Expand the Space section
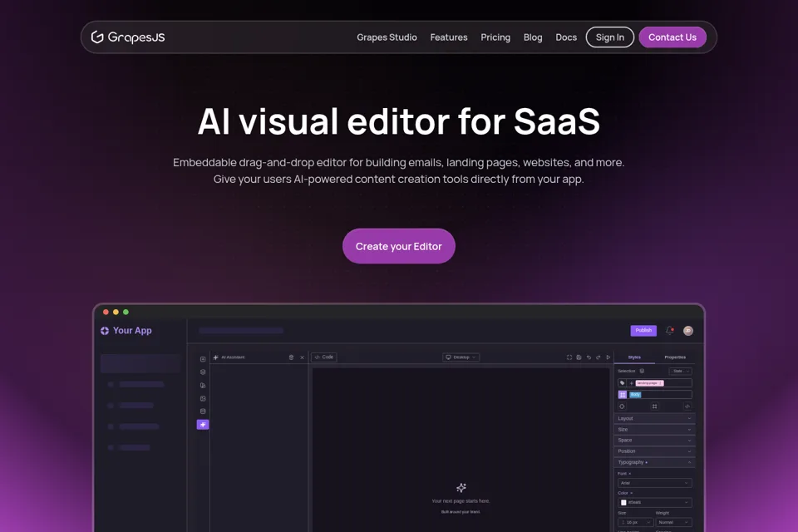Screen dimensions: 798x532 (654, 441)
